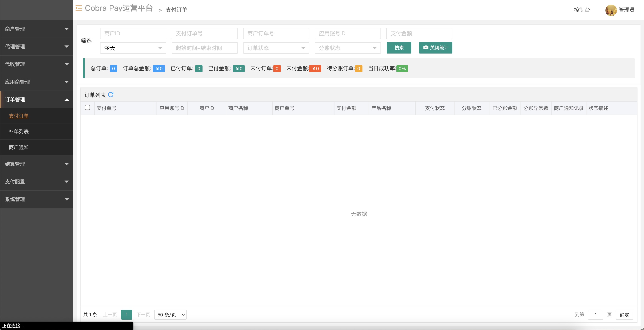
Task: Expand the 代收管理 sidebar section
Action: coord(36,64)
